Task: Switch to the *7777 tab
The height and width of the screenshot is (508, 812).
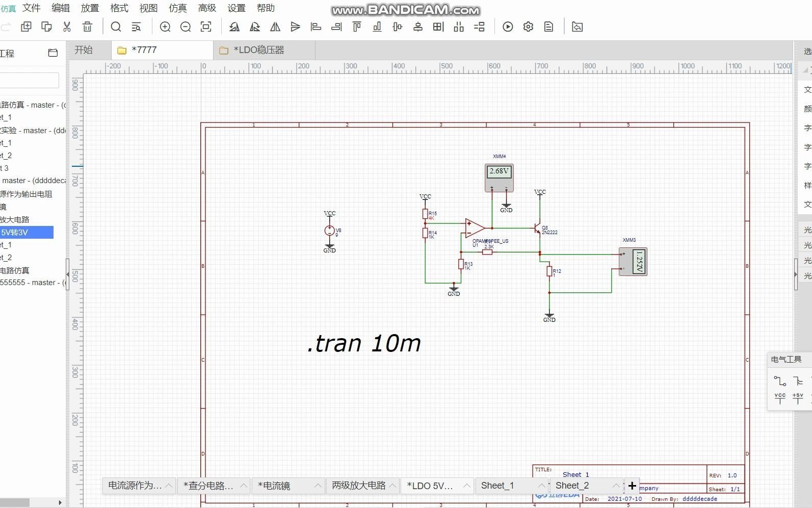Action: [162, 50]
